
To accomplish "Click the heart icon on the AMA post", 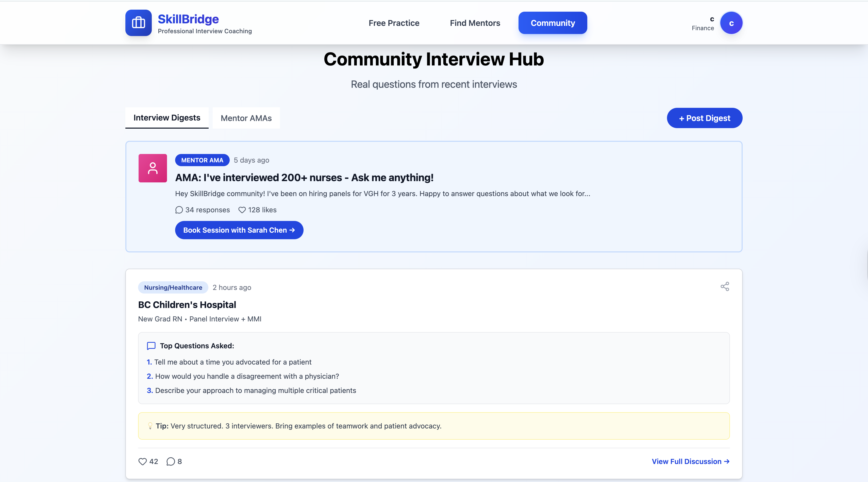I will click(x=242, y=210).
